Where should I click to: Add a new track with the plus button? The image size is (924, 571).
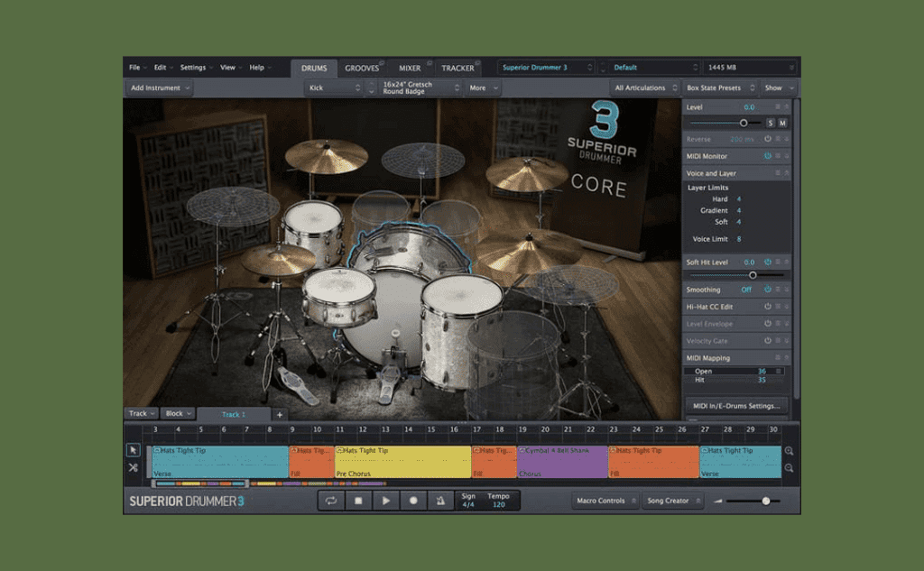pyautogui.click(x=280, y=414)
